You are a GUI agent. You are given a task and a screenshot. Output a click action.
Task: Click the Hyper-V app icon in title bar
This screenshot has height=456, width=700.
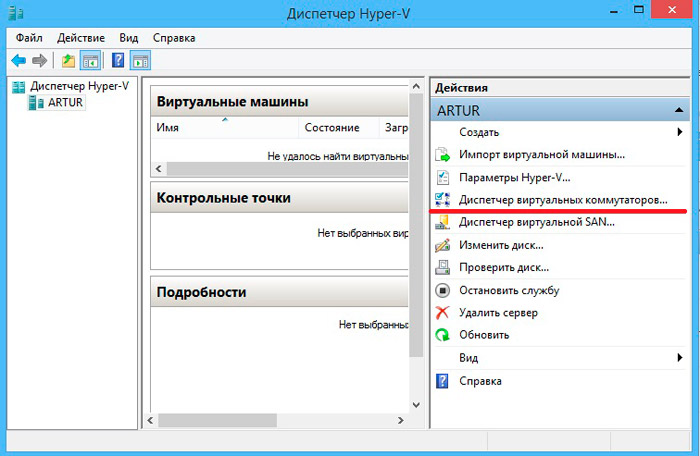pos(16,13)
